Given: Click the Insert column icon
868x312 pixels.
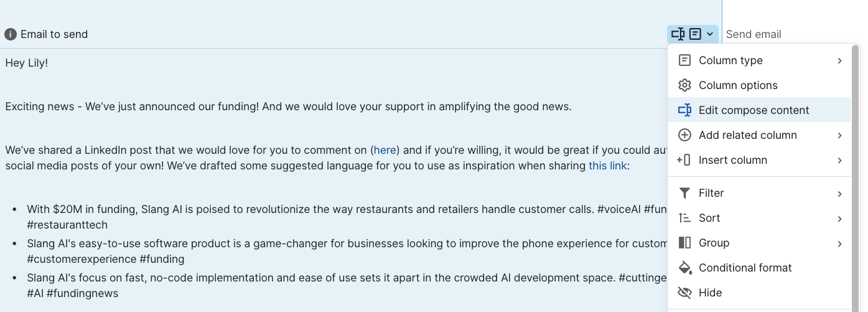Looking at the screenshot, I should tap(683, 160).
